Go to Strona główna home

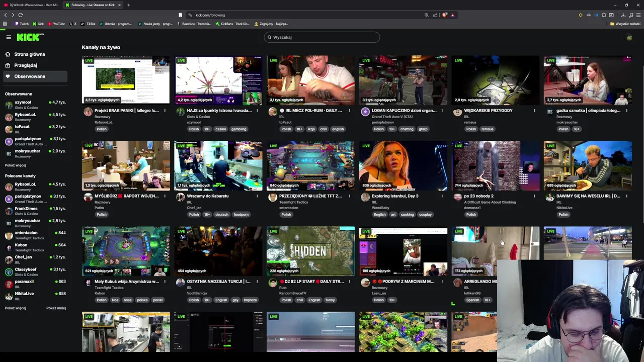[x=29, y=54]
